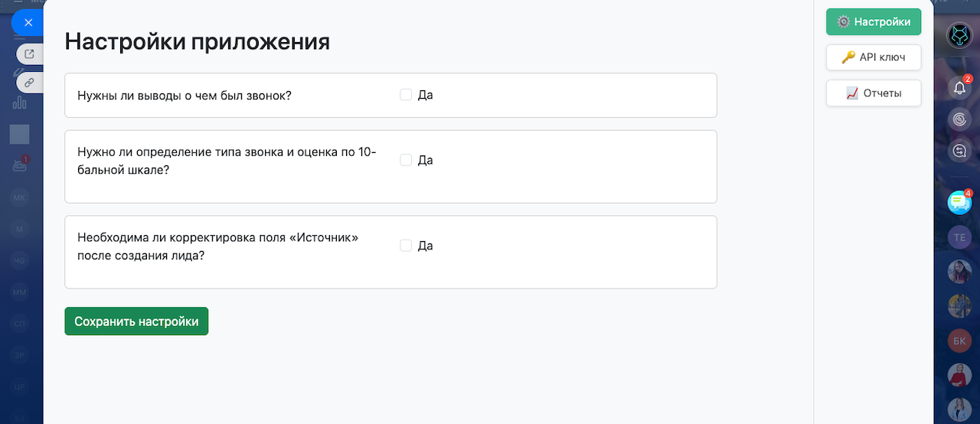
Task: Go to the Отчеты tab
Action: 874,93
